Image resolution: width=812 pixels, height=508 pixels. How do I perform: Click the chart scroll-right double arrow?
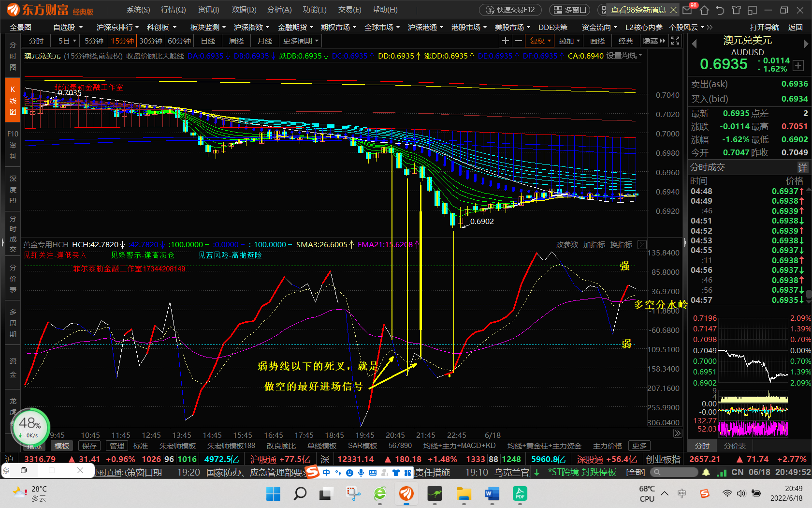pyautogui.click(x=678, y=433)
